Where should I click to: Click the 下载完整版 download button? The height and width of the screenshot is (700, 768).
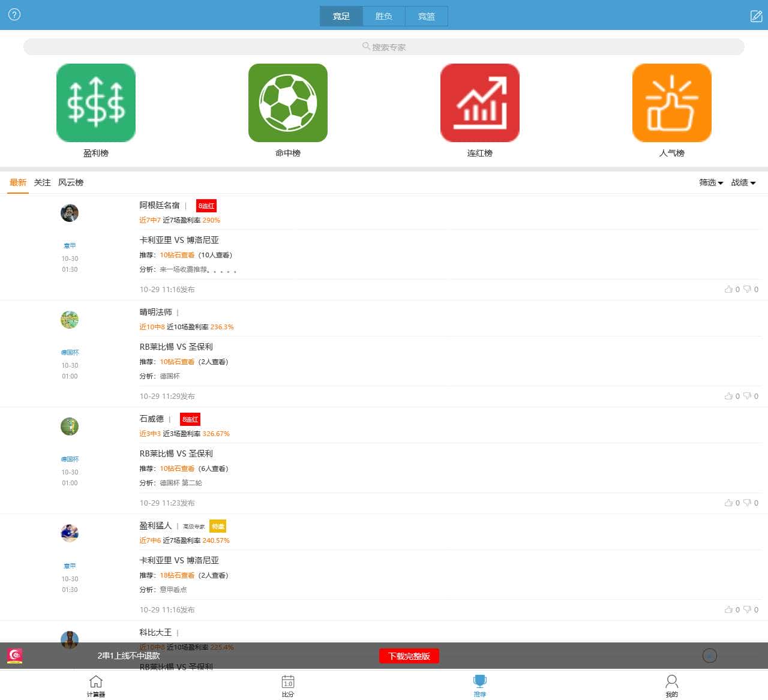pos(409,656)
